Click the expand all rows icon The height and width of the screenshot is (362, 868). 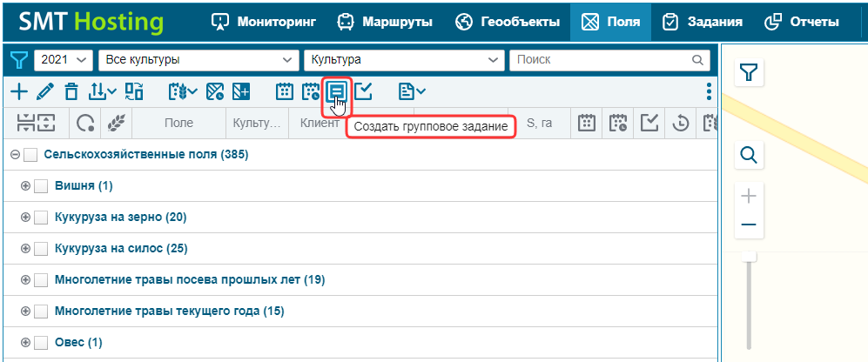pos(47,123)
